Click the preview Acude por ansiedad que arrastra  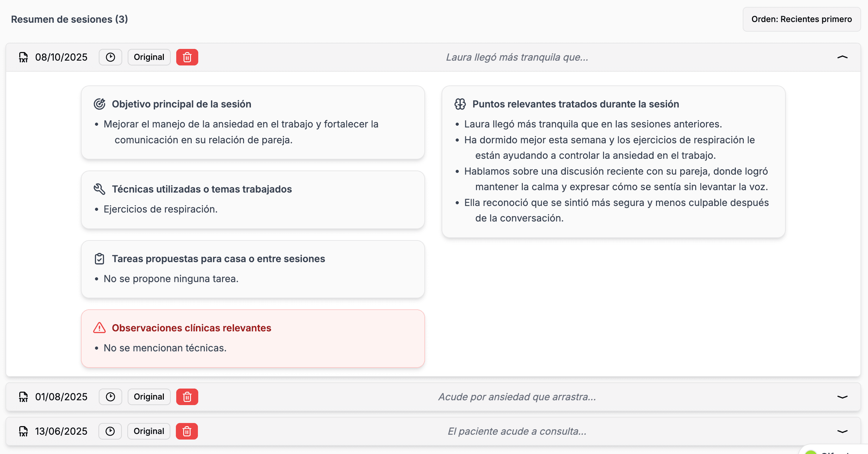pyautogui.click(x=517, y=396)
